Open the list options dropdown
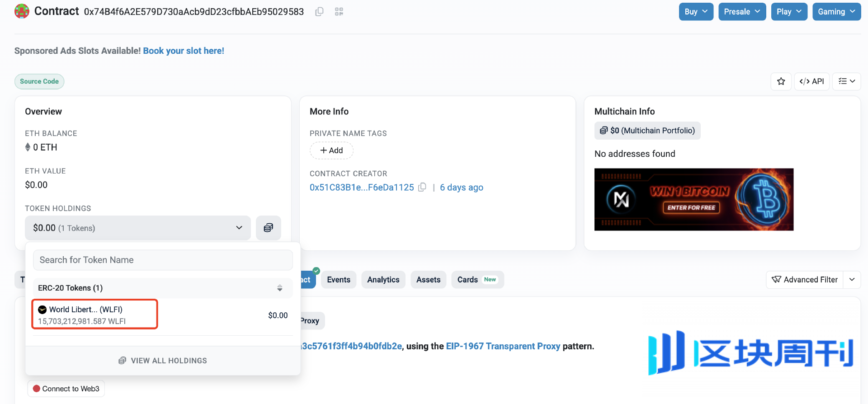 click(x=846, y=81)
